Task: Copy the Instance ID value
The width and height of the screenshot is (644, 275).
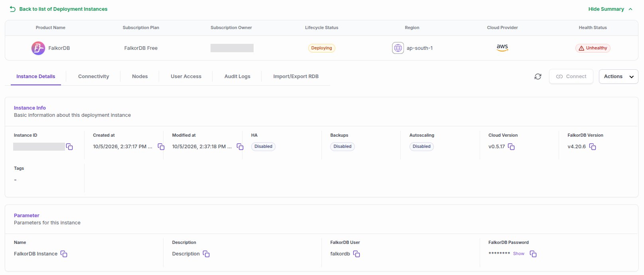Action: pyautogui.click(x=69, y=147)
